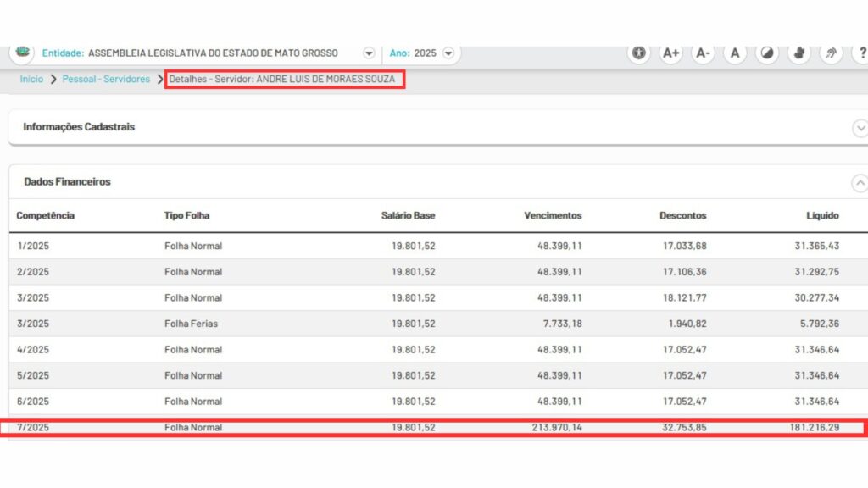Open Pessoal - Servidores breadcrumb link

[106, 79]
